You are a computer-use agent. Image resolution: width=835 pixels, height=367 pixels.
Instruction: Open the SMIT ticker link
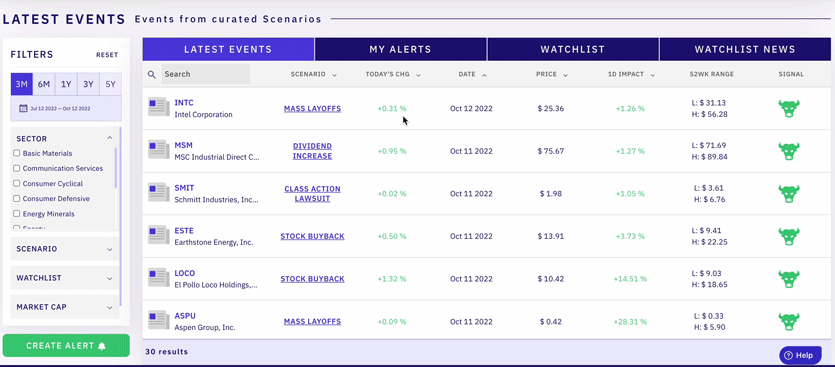pyautogui.click(x=184, y=188)
